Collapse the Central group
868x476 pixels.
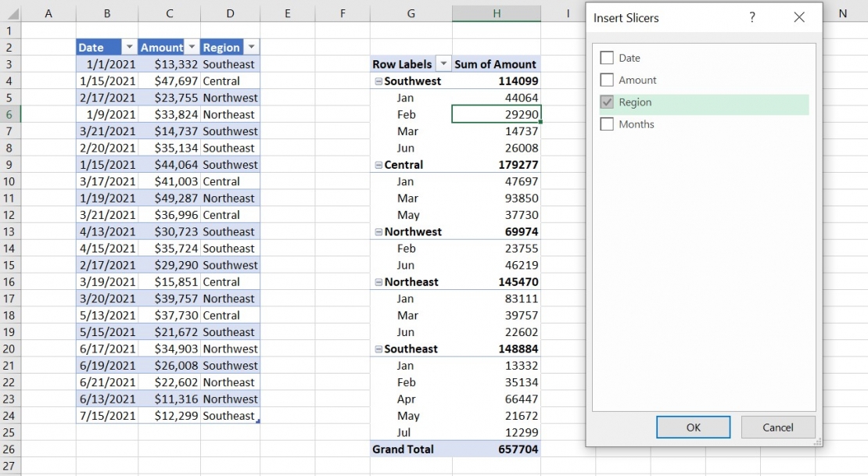[x=380, y=164]
